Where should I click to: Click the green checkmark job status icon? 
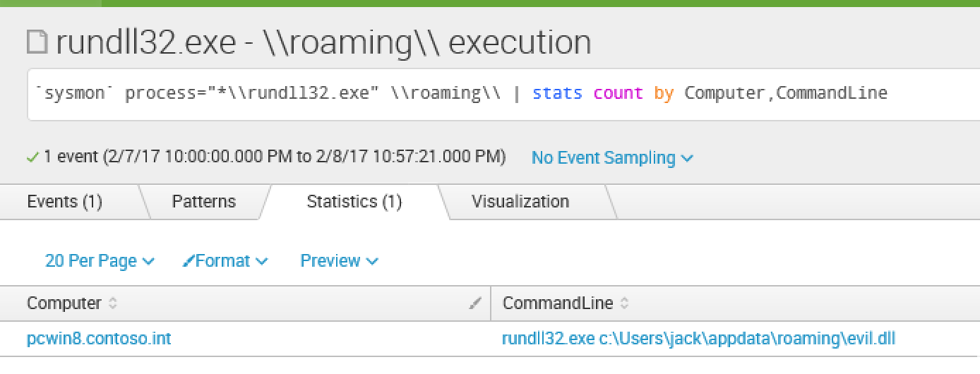coord(32,157)
